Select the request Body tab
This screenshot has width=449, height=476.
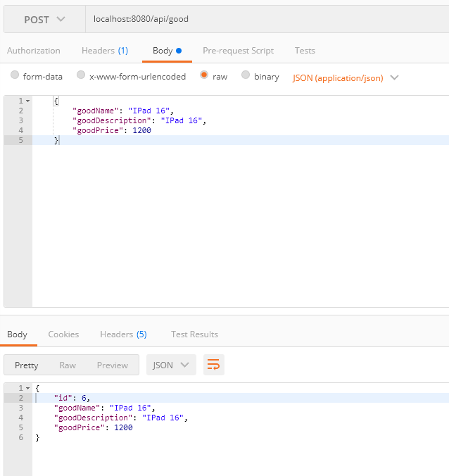[167, 51]
